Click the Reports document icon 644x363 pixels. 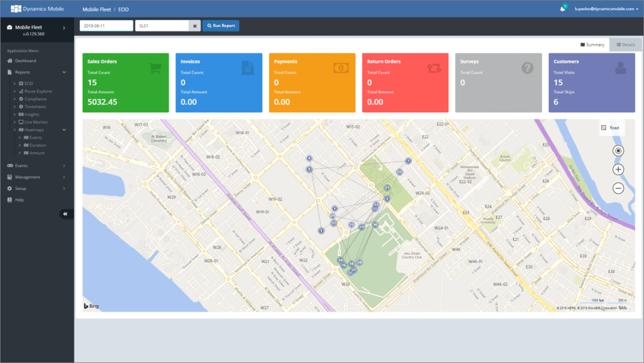(x=9, y=72)
